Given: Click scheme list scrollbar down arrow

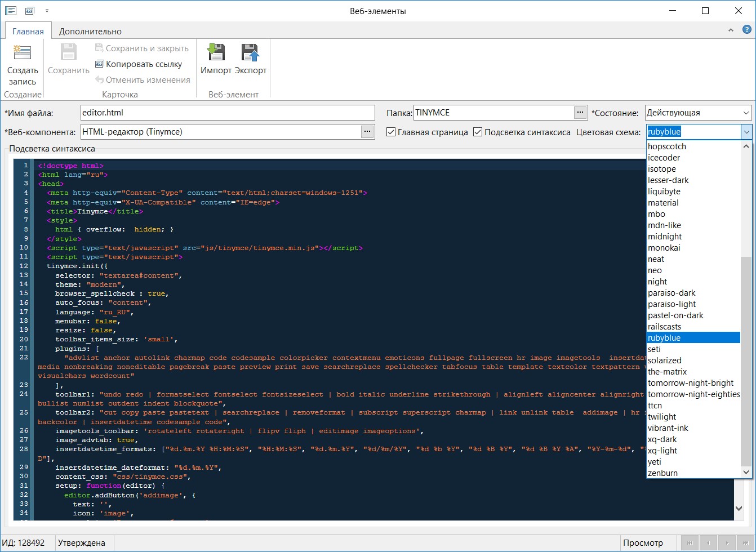Looking at the screenshot, I should (x=746, y=473).
